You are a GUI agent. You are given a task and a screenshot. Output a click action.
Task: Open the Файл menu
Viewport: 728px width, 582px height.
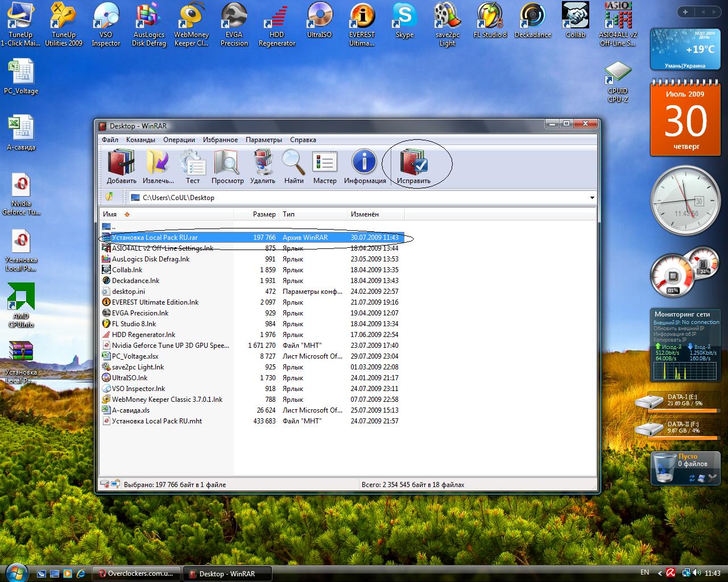[x=110, y=140]
